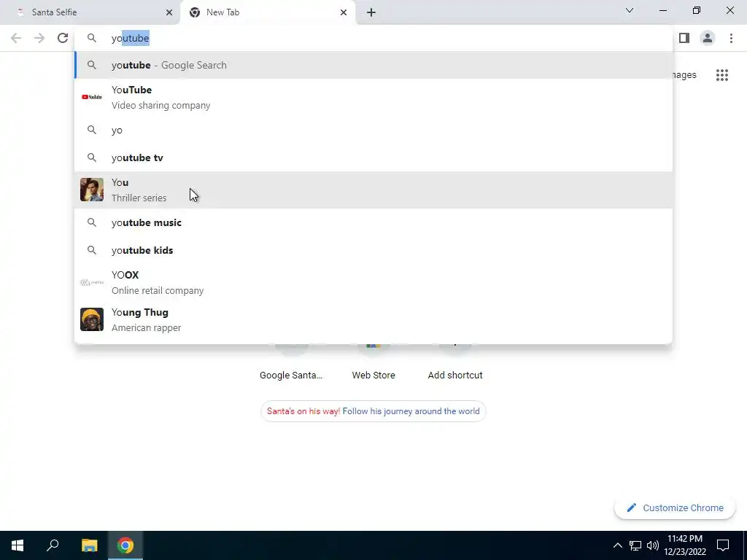Open File Explorer from the taskbar
This screenshot has width=747, height=560.
click(89, 545)
